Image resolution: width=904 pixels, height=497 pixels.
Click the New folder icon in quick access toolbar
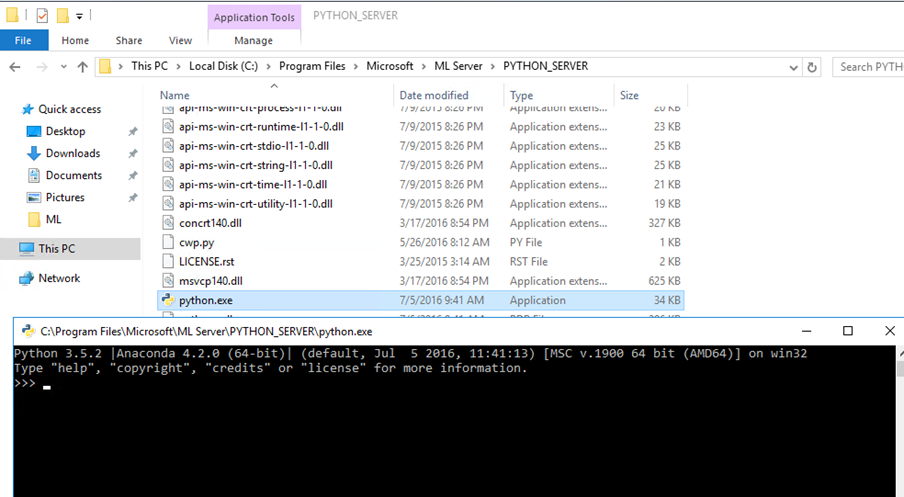(63, 16)
